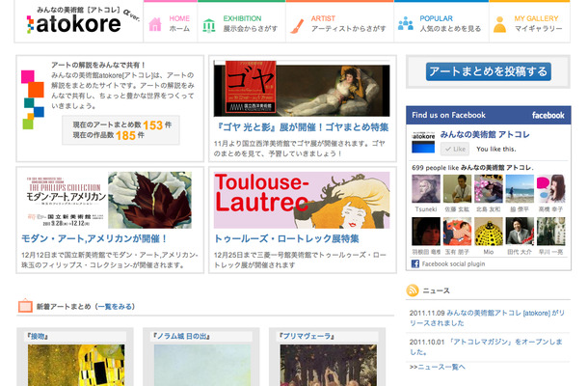Screen dimensions: 588x386
Task: Click the 玉有 profile picture
Action: tap(457, 232)
